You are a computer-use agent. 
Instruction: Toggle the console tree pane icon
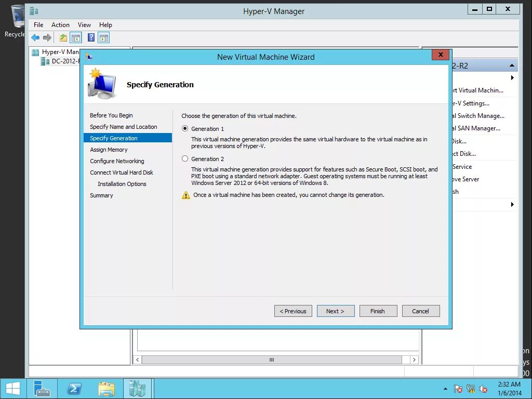76,37
